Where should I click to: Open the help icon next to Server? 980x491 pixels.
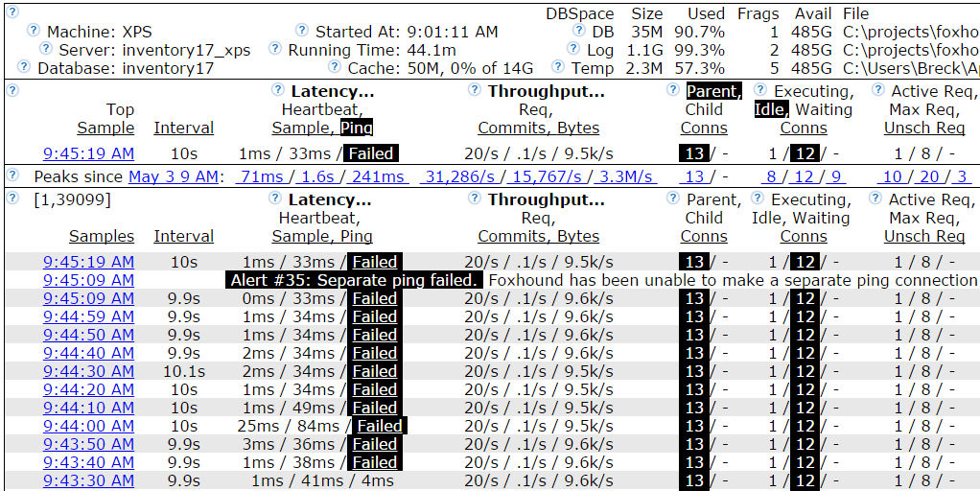click(46, 49)
